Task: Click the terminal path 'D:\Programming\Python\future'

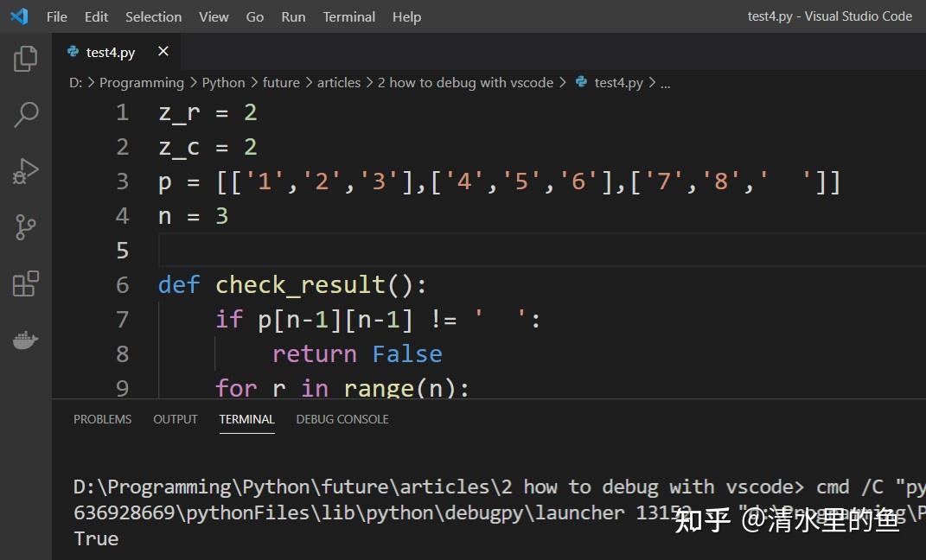Action: point(230,487)
